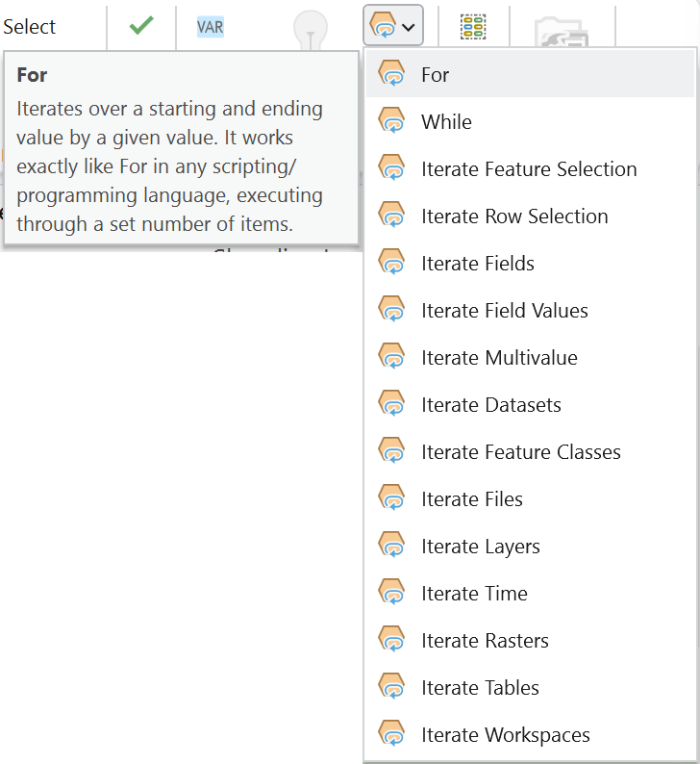
Task: Click icon beside Iterate Datasets
Action: [392, 403]
